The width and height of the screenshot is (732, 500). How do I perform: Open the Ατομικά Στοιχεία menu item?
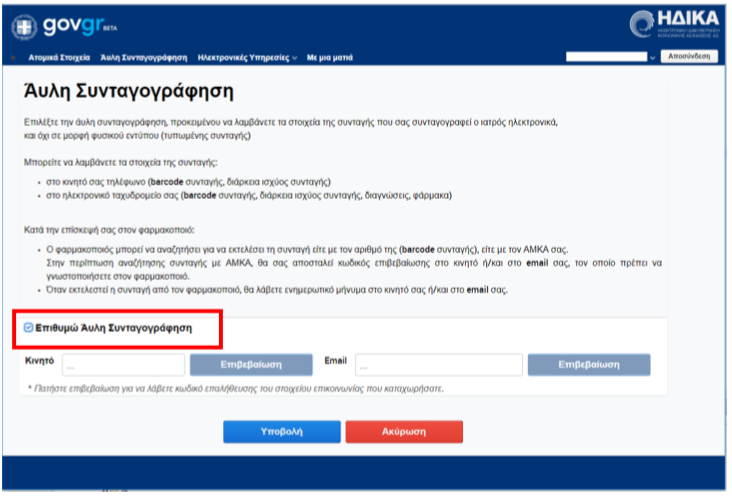coord(59,58)
